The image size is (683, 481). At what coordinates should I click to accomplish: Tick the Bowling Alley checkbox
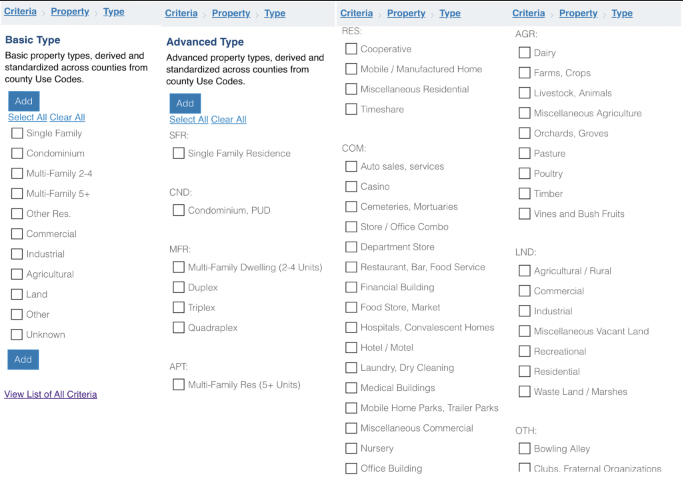coord(524,449)
